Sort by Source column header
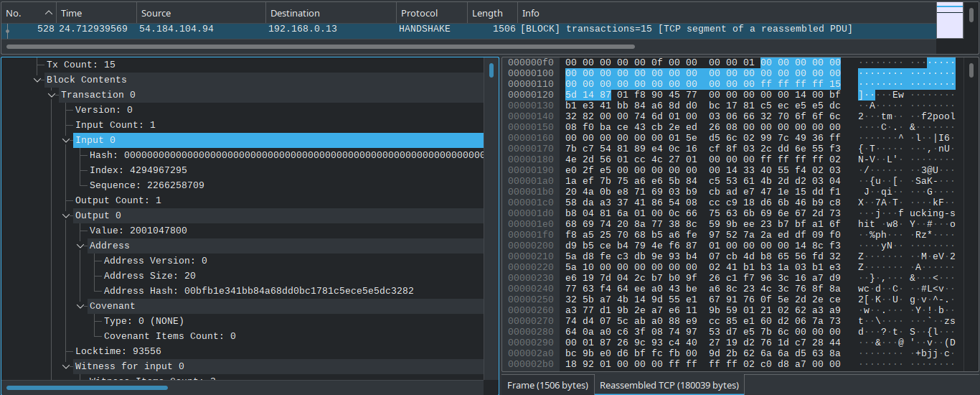The height and width of the screenshot is (395, 980). (201, 13)
